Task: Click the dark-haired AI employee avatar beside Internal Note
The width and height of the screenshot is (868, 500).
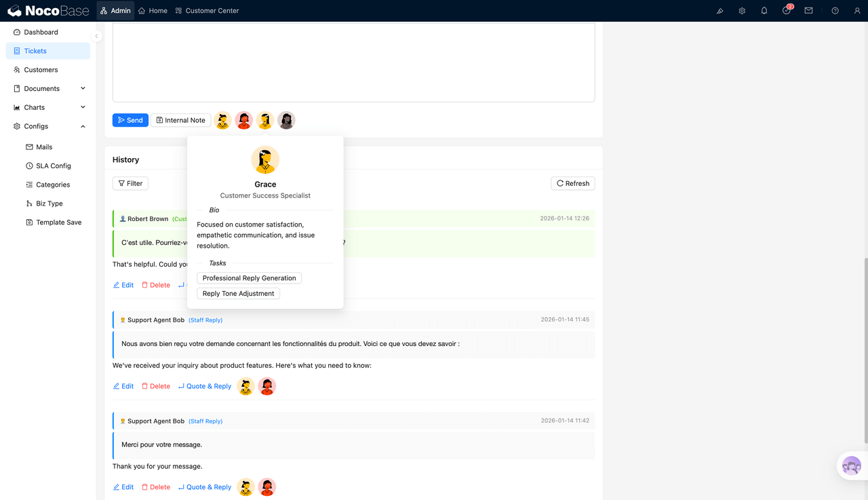Action: coord(286,120)
